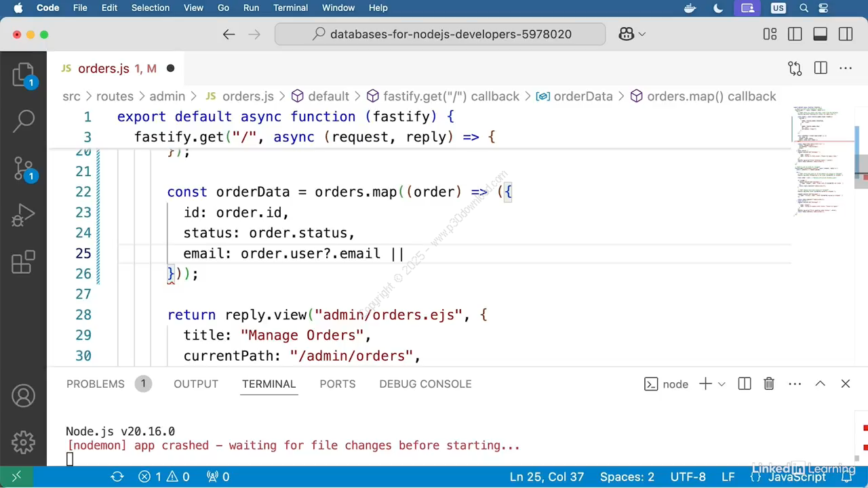Select the node terminal instance
868x488 pixels.
pos(666,384)
